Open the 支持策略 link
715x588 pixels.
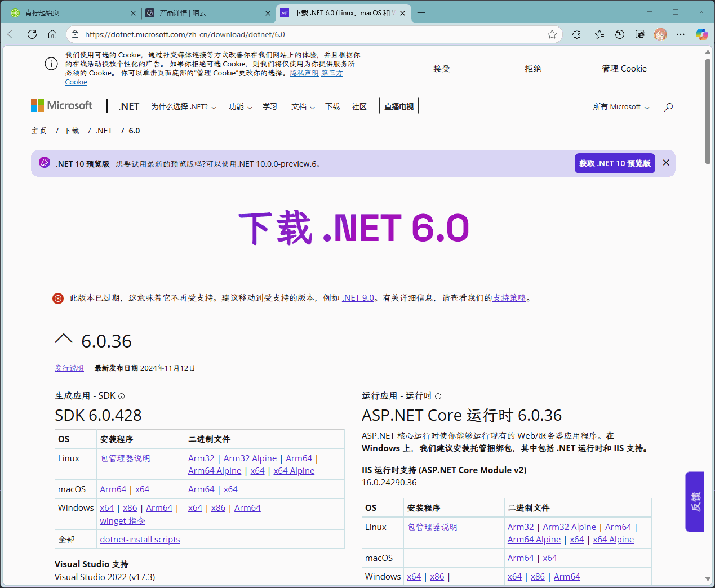pyautogui.click(x=509, y=298)
